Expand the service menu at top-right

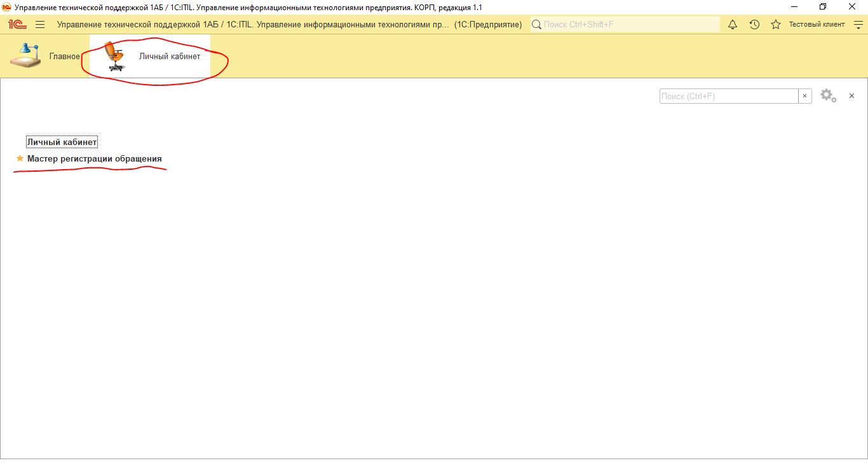858,25
